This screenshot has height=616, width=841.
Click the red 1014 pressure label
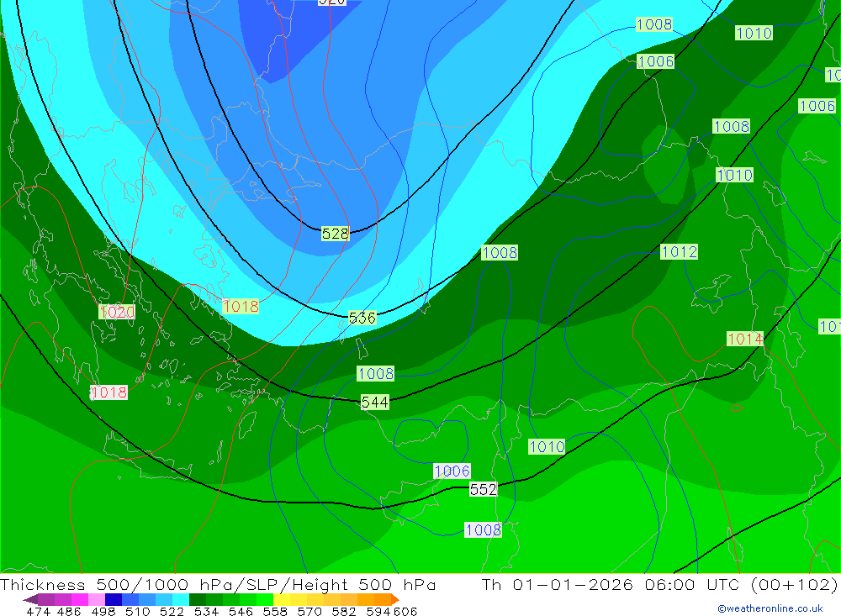745,339
